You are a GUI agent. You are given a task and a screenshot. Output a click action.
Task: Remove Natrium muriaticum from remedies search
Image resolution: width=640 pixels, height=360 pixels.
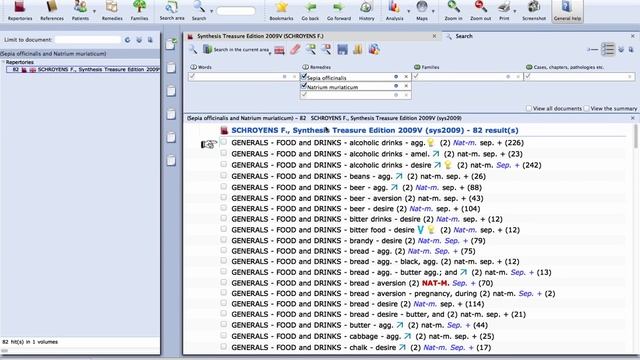click(406, 86)
